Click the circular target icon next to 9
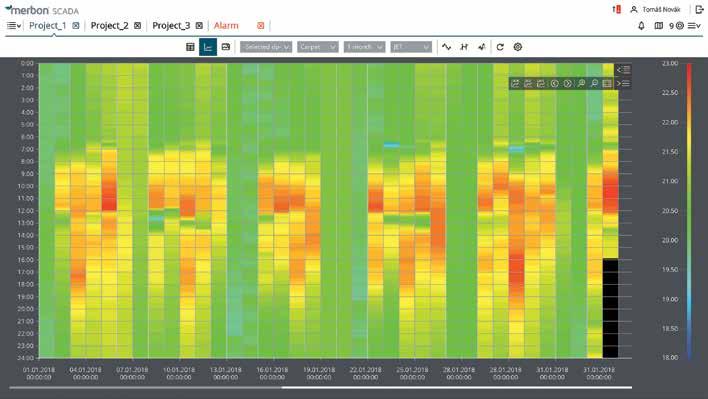708x399 pixels. (680, 26)
